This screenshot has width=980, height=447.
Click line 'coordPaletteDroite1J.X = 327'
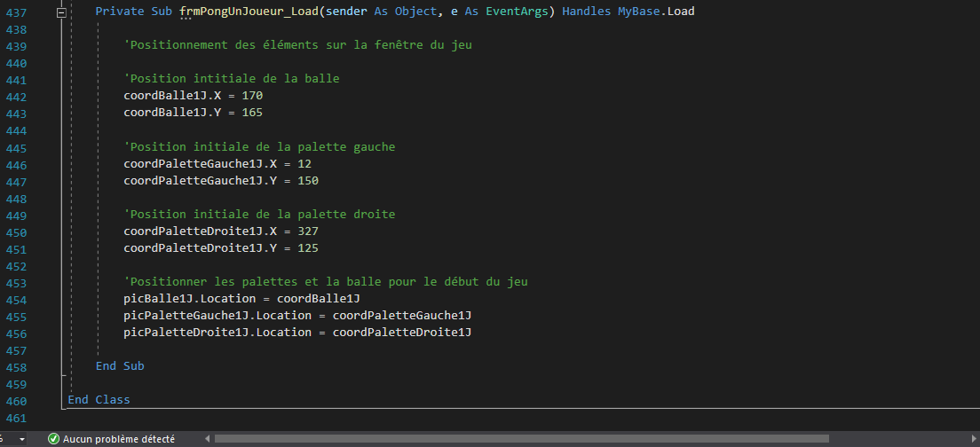point(221,231)
